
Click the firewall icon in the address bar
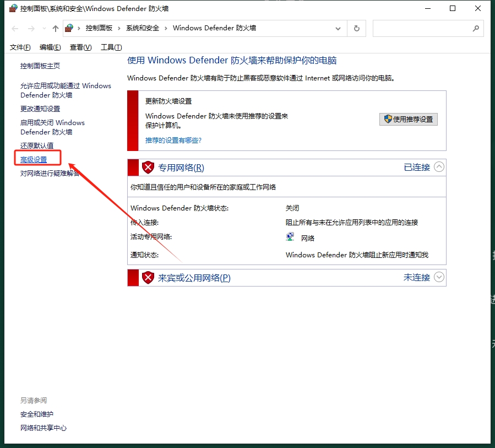coord(69,28)
